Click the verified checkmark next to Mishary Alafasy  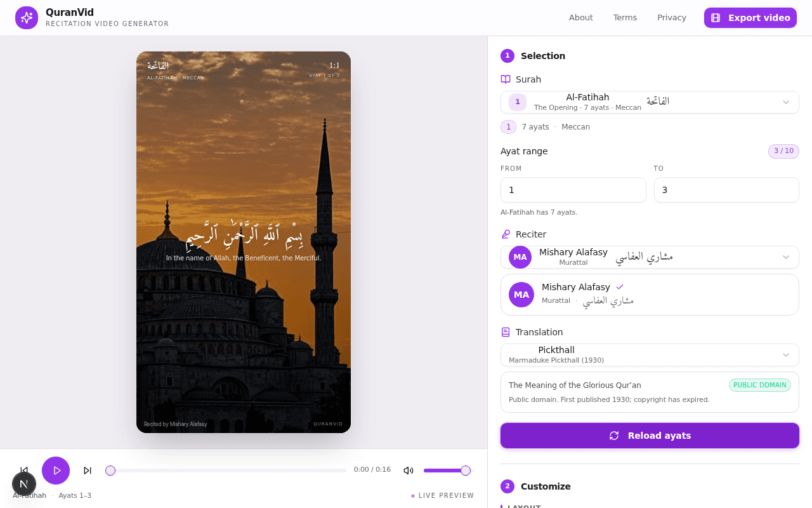620,287
